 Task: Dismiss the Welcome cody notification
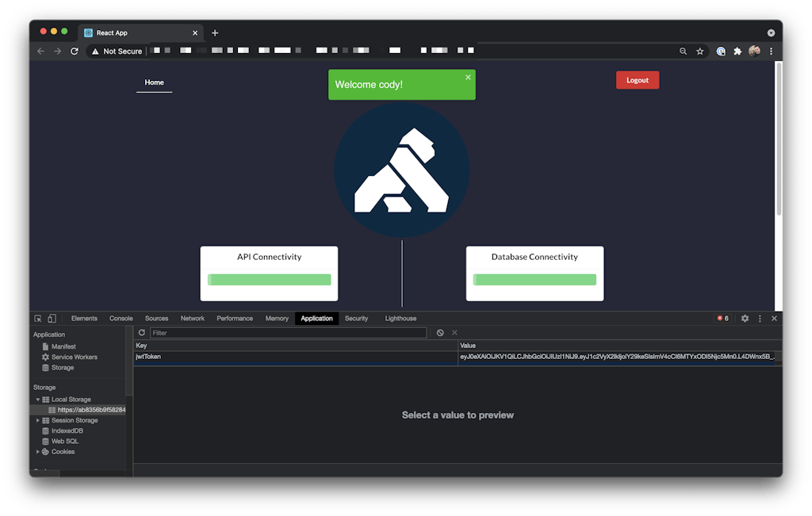pos(468,78)
